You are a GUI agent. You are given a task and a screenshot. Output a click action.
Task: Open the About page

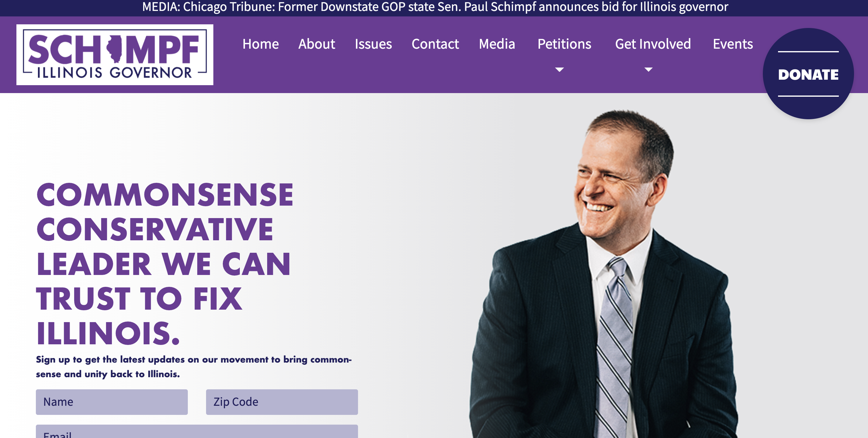pyautogui.click(x=316, y=44)
